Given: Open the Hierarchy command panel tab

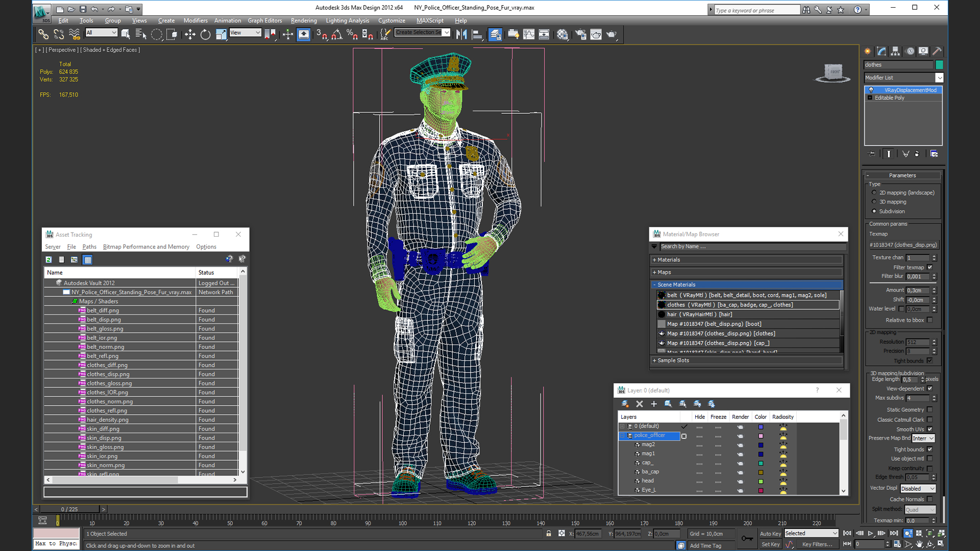Looking at the screenshot, I should [x=895, y=51].
